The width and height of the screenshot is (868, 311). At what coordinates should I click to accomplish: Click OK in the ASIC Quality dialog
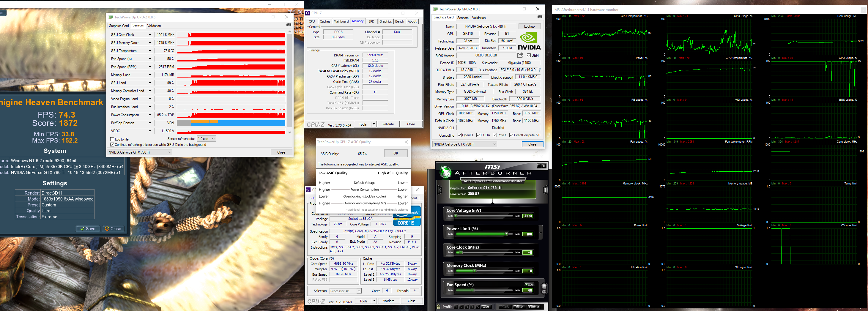[396, 153]
